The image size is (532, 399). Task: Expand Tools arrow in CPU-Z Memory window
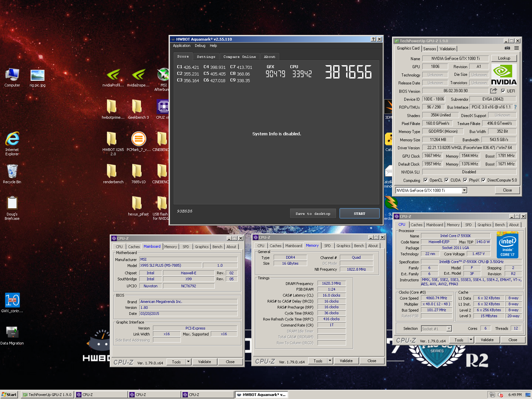(330, 361)
